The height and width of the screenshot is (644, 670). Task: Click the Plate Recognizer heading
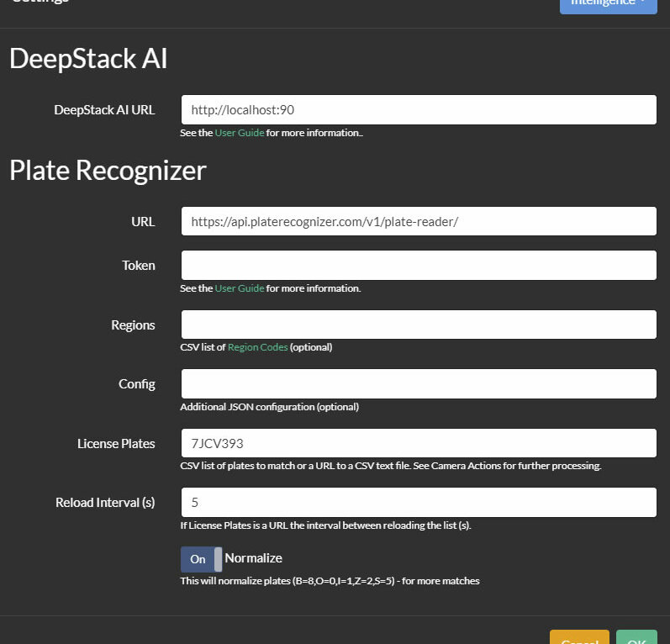(x=108, y=171)
